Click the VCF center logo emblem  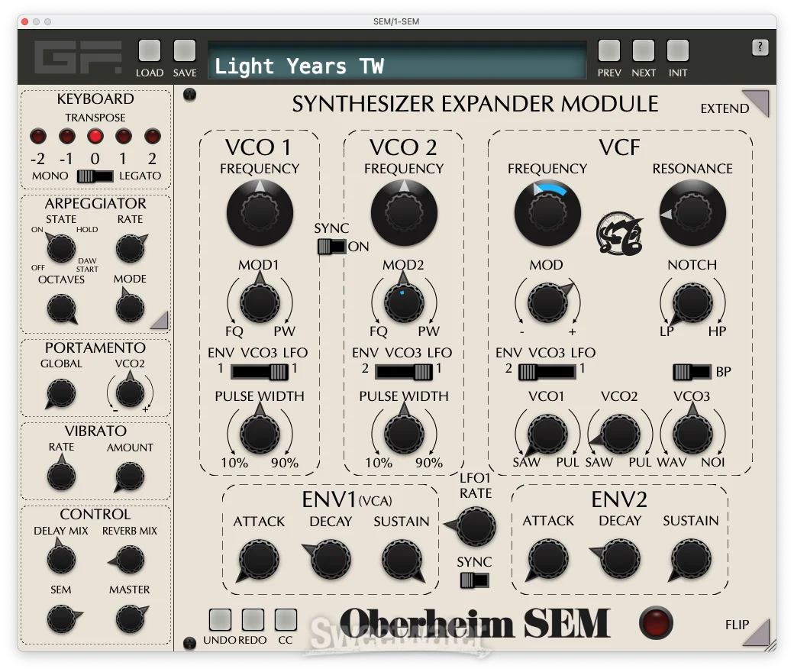pos(619,235)
